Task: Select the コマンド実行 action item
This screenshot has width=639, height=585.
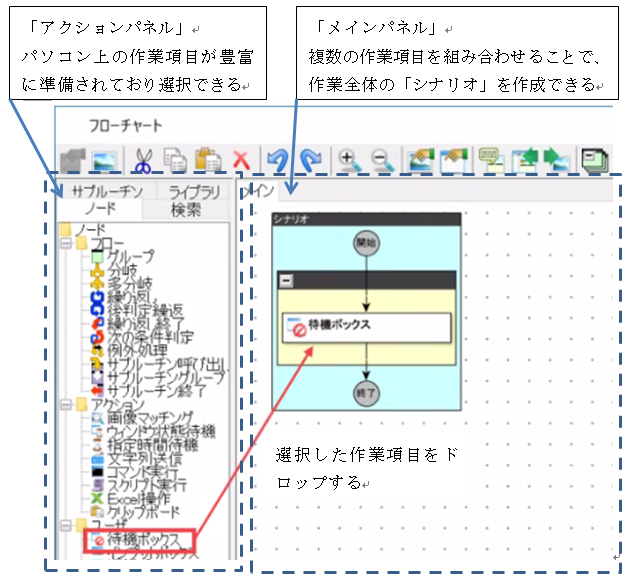Action: (135, 472)
